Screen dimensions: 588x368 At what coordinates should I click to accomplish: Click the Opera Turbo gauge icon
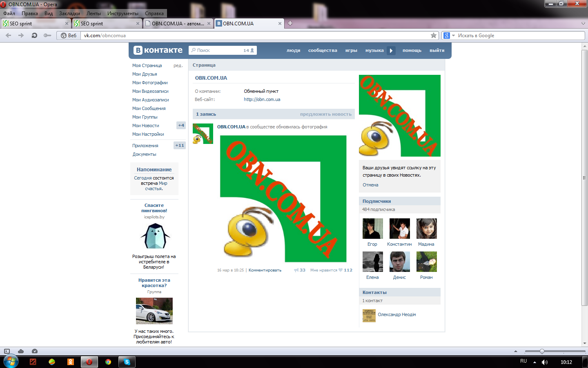35,351
